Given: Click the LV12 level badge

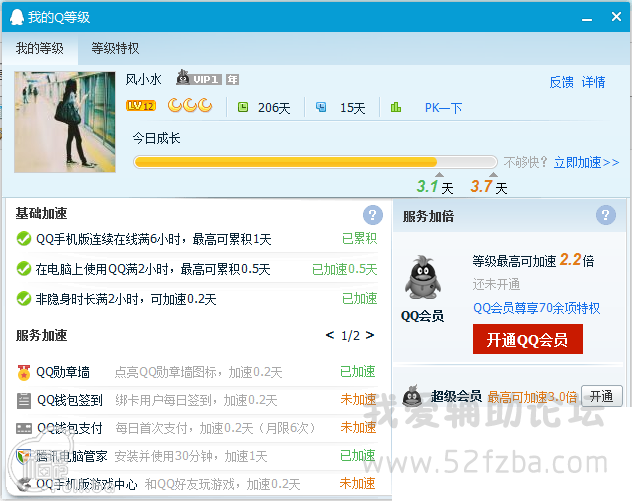Looking at the screenshot, I should pyautogui.click(x=141, y=106).
